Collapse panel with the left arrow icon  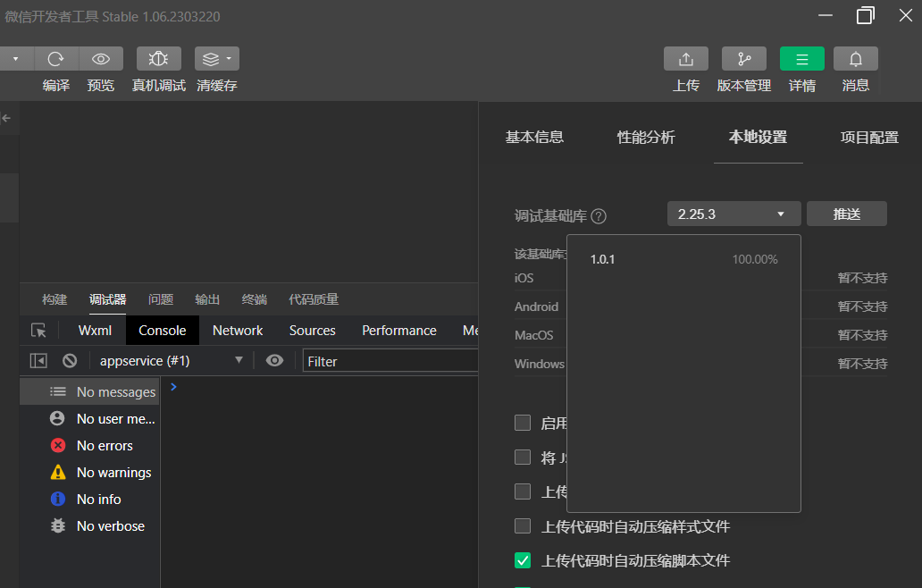point(6,118)
